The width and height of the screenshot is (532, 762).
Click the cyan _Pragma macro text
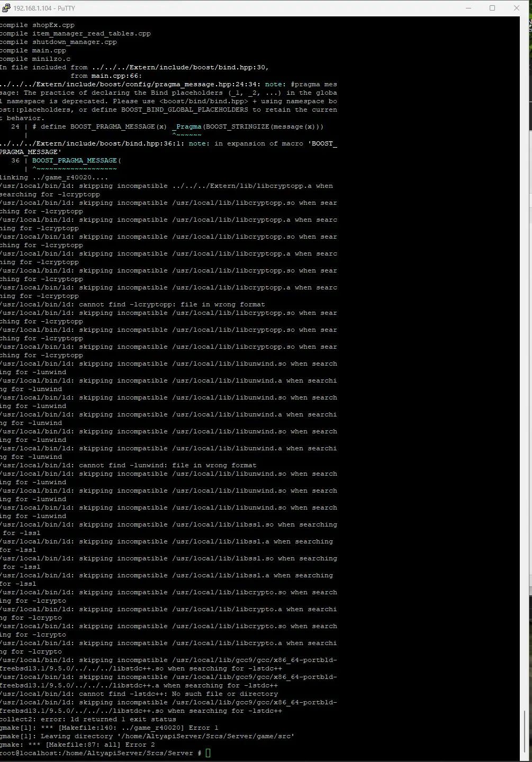pyautogui.click(x=187, y=126)
